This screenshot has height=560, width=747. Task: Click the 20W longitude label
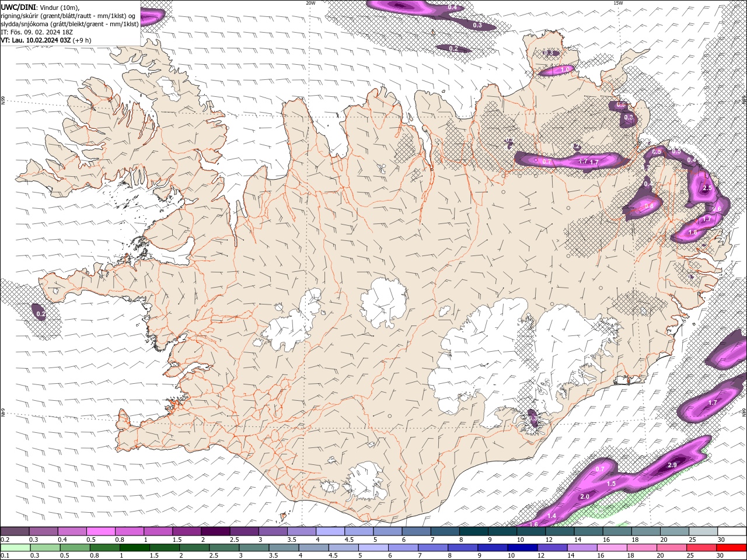(x=310, y=3)
